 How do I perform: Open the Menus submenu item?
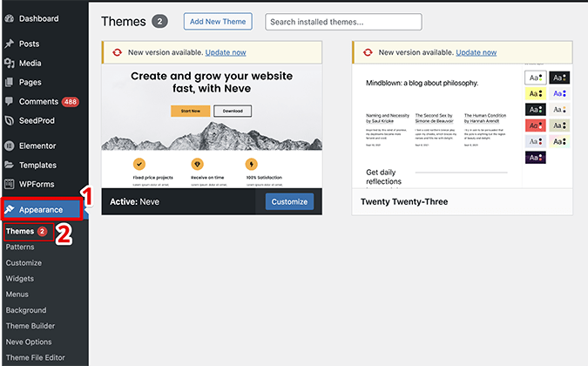point(17,295)
